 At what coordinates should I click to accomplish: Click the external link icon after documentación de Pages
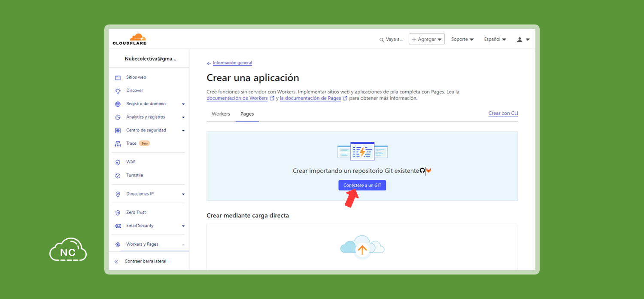[x=345, y=98]
